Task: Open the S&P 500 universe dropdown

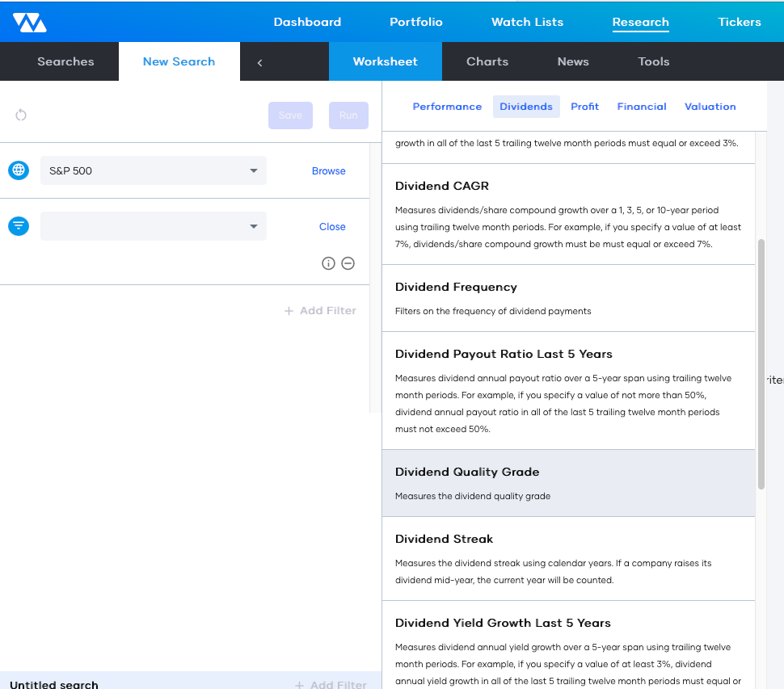Action: pos(153,170)
